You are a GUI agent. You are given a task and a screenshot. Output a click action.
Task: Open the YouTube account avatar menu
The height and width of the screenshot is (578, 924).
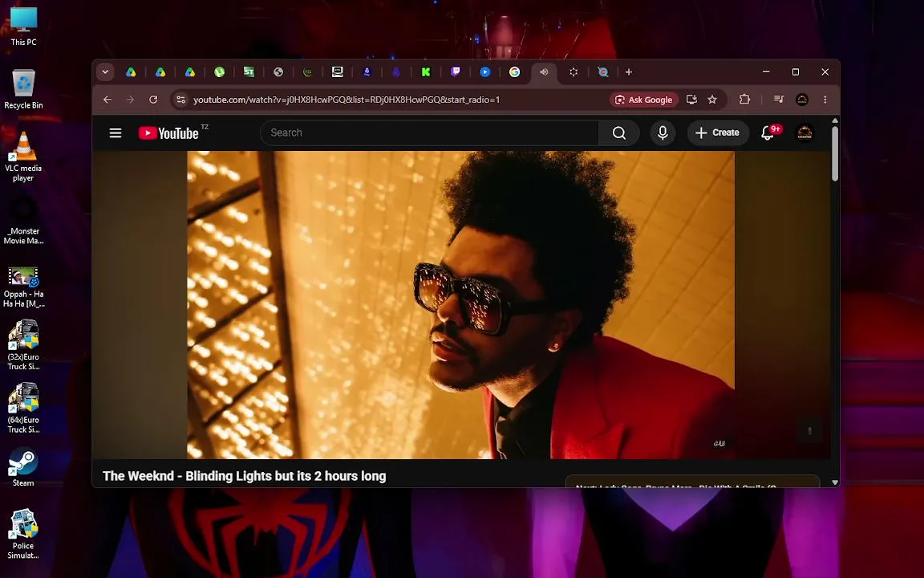click(805, 132)
